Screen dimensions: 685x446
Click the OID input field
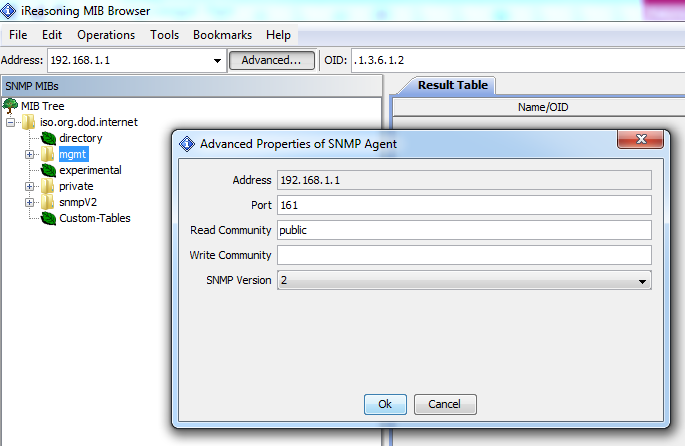pyautogui.click(x=518, y=60)
